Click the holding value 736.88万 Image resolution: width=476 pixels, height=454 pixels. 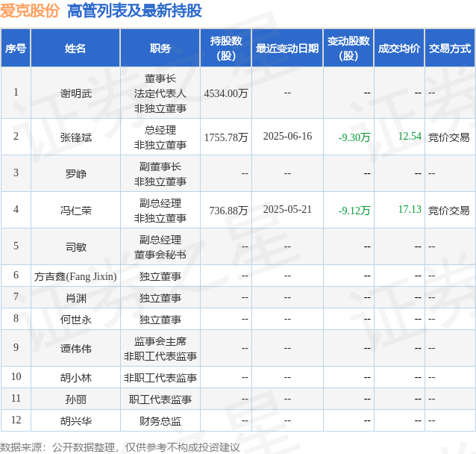[x=228, y=211]
